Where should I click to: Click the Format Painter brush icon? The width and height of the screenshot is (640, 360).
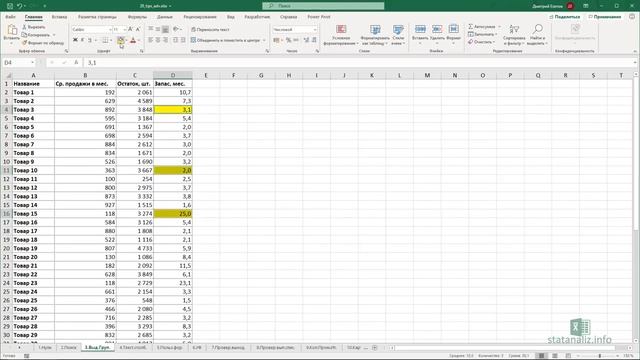click(x=24, y=42)
